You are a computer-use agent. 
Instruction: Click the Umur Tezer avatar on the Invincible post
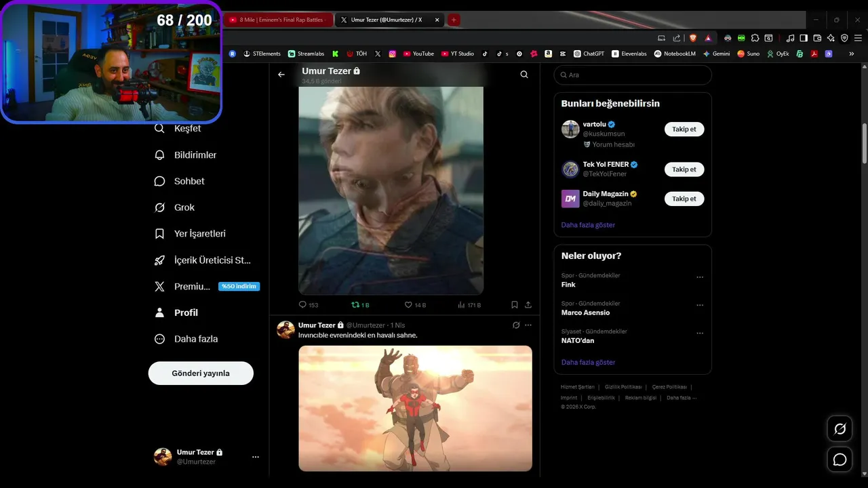point(286,330)
